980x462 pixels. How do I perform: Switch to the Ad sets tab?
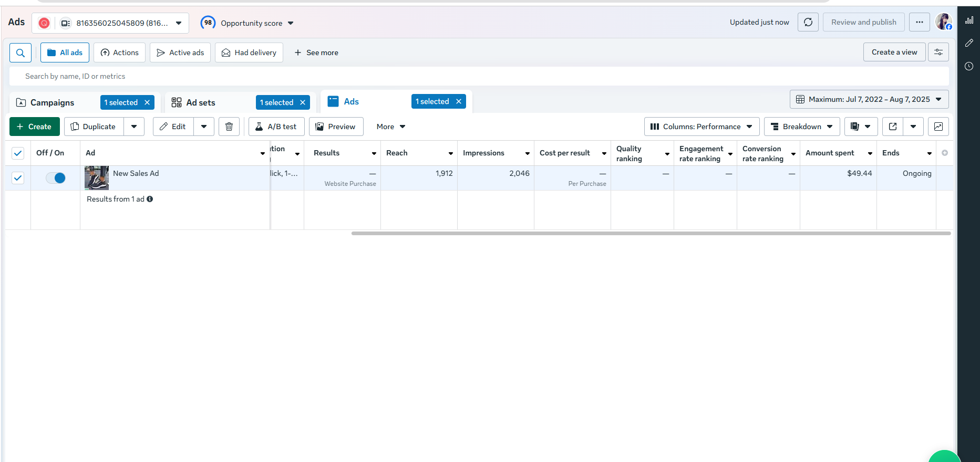pyautogui.click(x=201, y=102)
